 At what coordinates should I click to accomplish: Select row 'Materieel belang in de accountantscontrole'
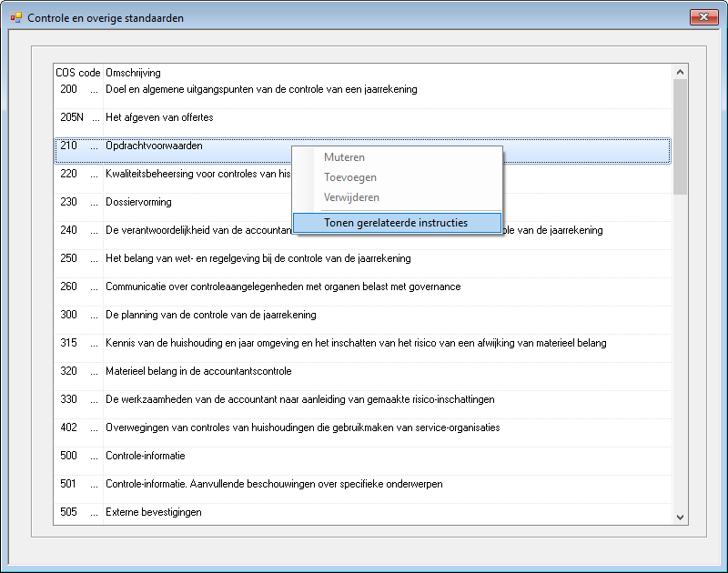click(362, 377)
